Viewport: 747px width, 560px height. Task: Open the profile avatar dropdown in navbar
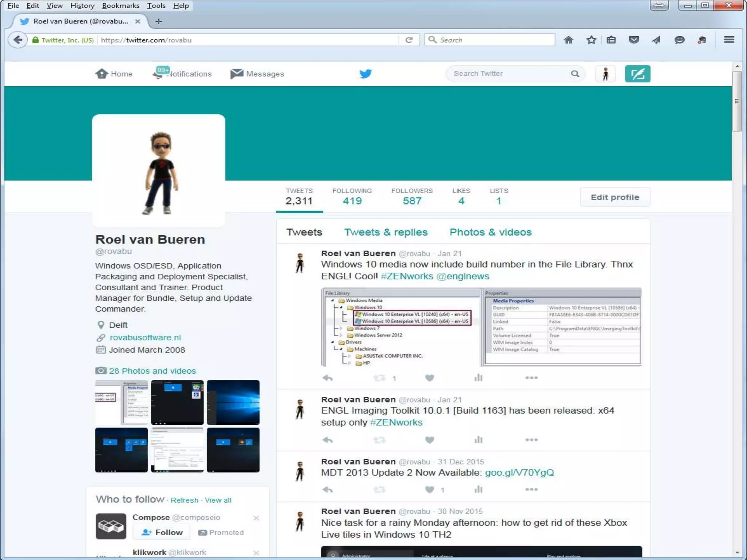(x=605, y=74)
